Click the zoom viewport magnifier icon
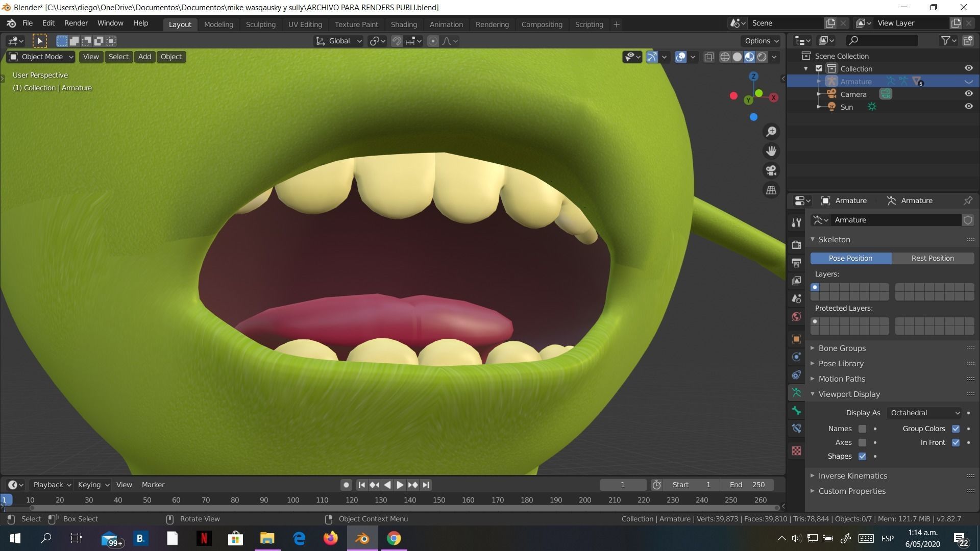This screenshot has width=980, height=551. [x=771, y=132]
